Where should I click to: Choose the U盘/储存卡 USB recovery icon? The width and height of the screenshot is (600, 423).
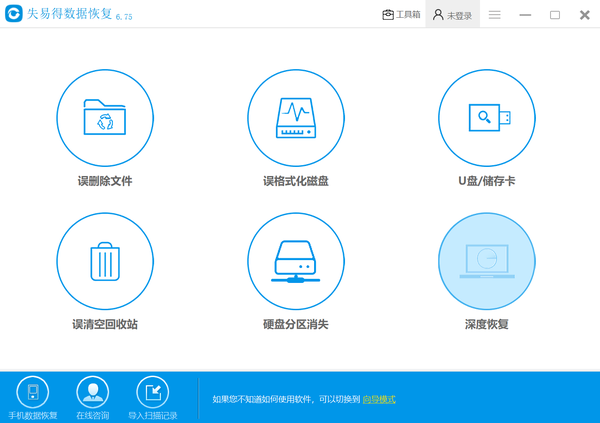(487, 118)
